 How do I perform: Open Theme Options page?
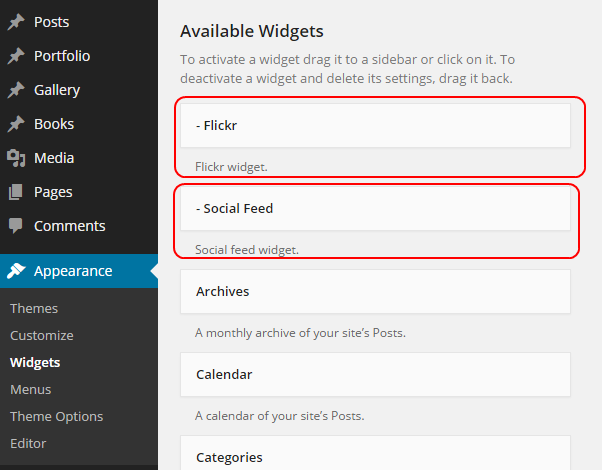[x=56, y=416]
